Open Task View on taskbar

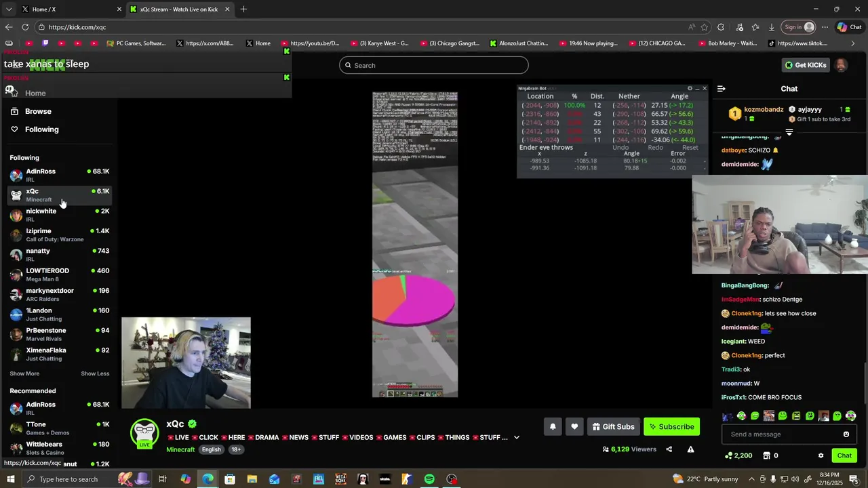click(163, 479)
